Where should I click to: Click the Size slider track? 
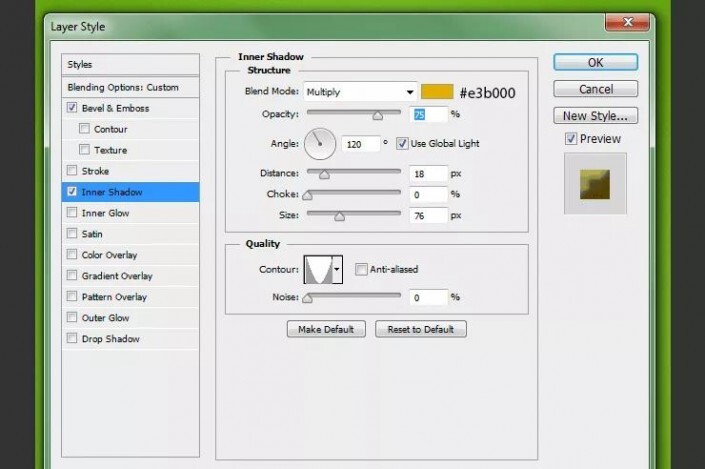(354, 214)
